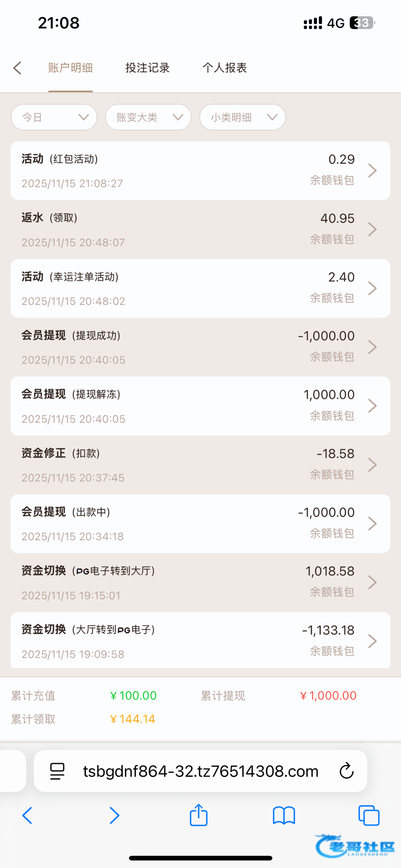This screenshot has height=868, width=401.
Task: Open Safari bookmarks book icon
Action: coord(284,816)
